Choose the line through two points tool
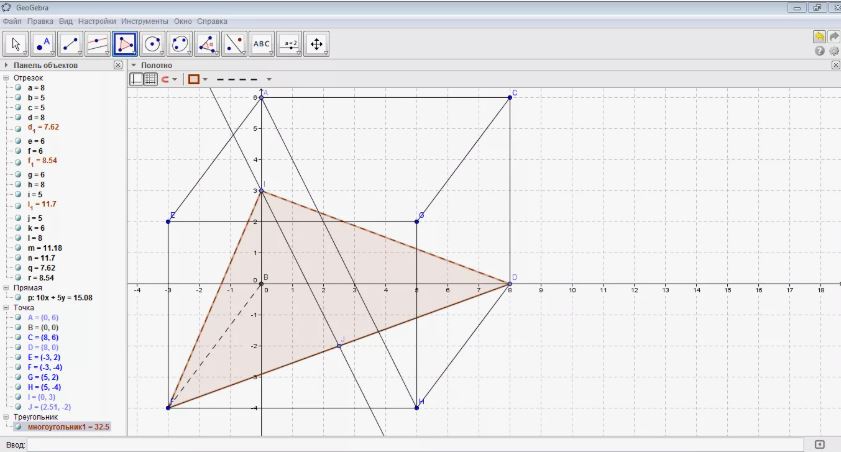 point(70,43)
